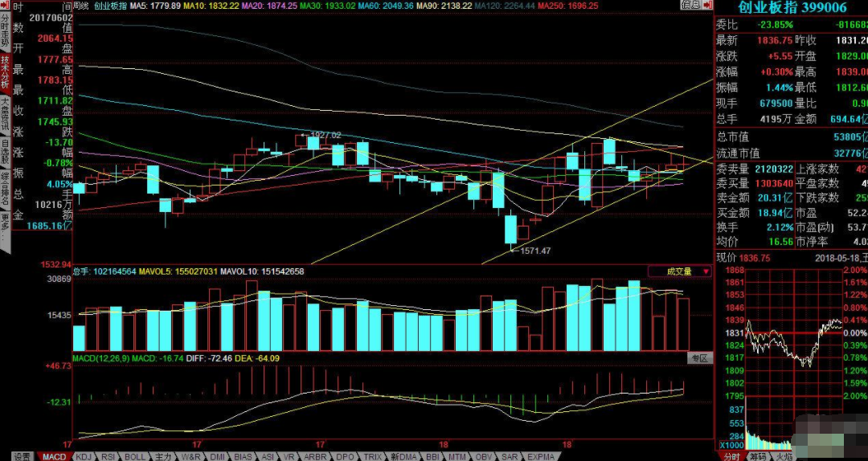
Task: Select the MACD indicator tab
Action: (55, 456)
